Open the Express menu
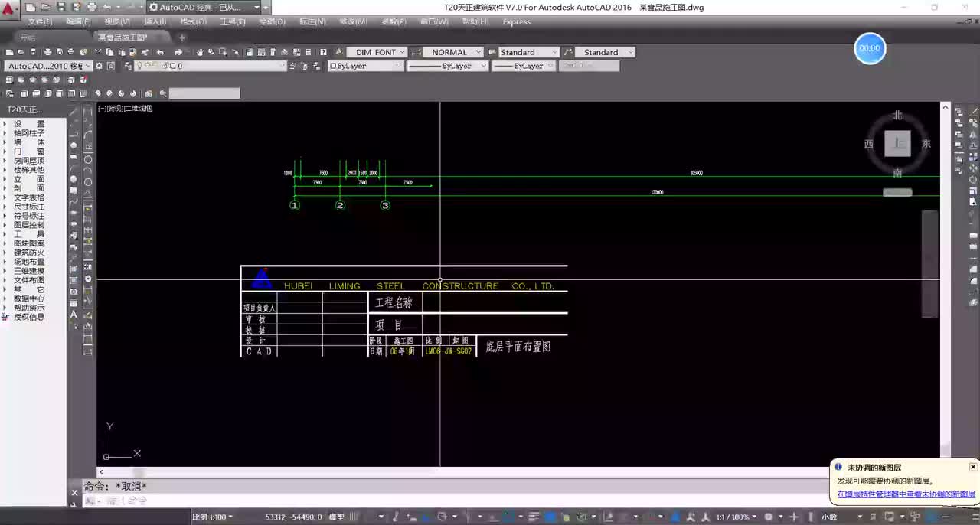The height and width of the screenshot is (525, 980). pyautogui.click(x=517, y=21)
